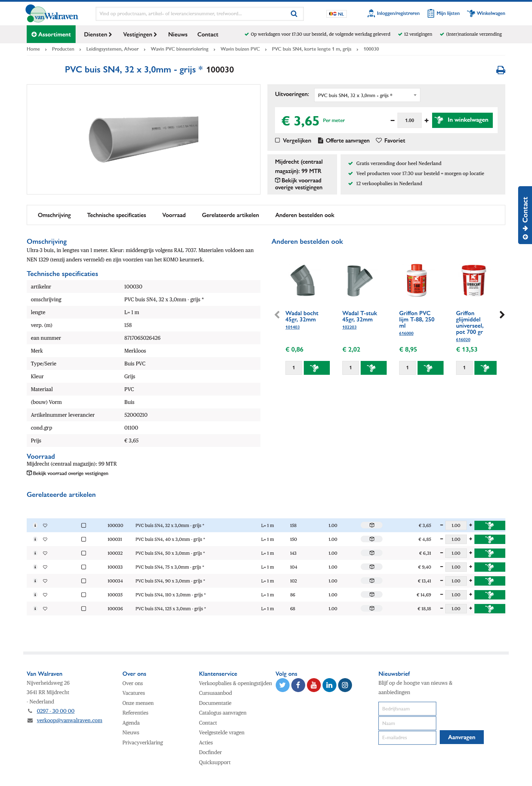Check compare box for article 100034

tap(84, 581)
